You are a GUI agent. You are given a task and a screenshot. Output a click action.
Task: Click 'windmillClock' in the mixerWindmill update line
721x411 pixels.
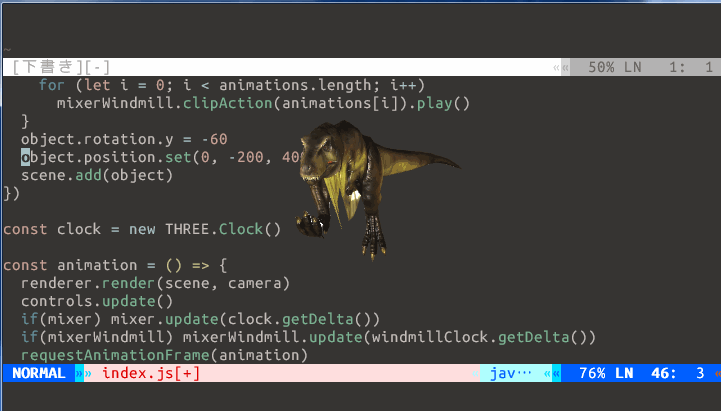pos(430,337)
